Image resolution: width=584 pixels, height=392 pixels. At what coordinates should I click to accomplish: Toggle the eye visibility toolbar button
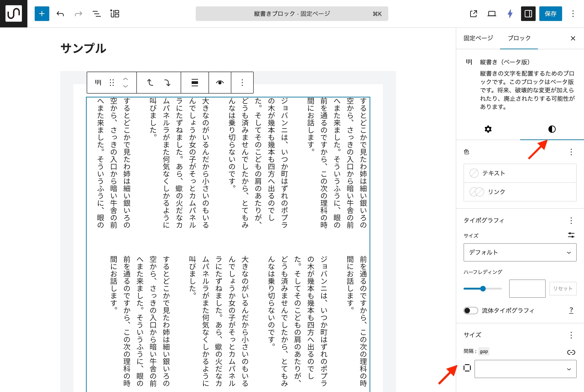[220, 83]
